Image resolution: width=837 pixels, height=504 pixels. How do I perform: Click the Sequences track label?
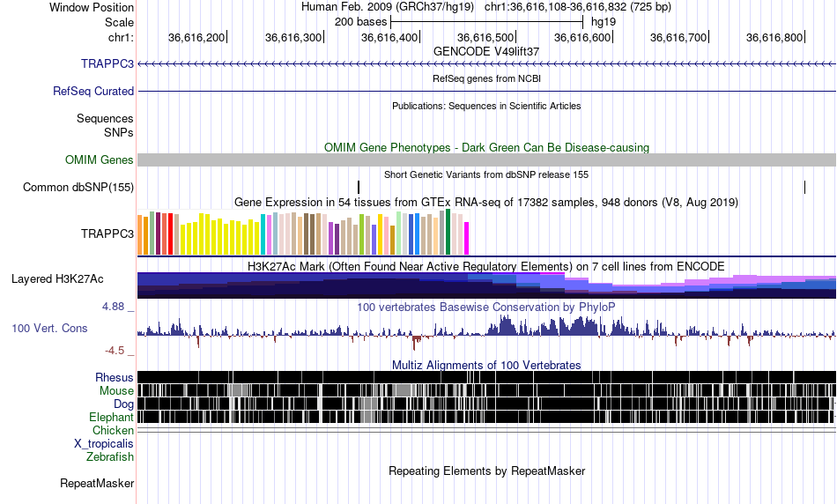click(105, 119)
